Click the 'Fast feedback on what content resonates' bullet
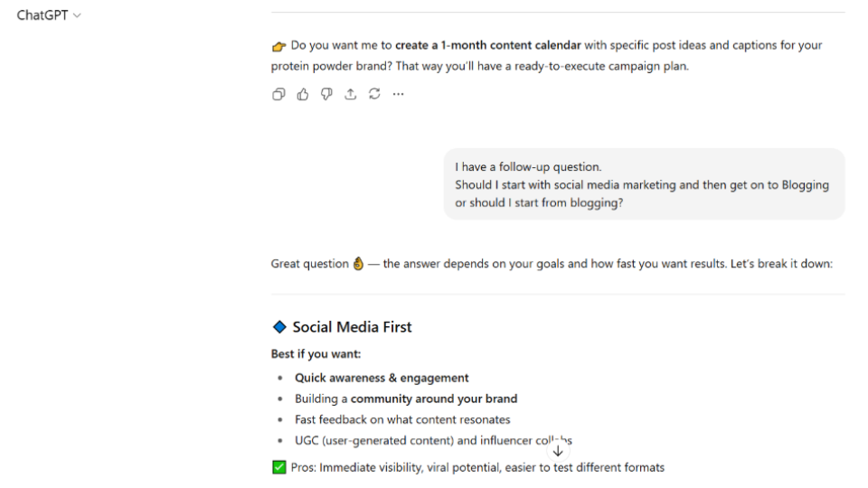Viewport: 868px width, 488px height. [x=402, y=420]
